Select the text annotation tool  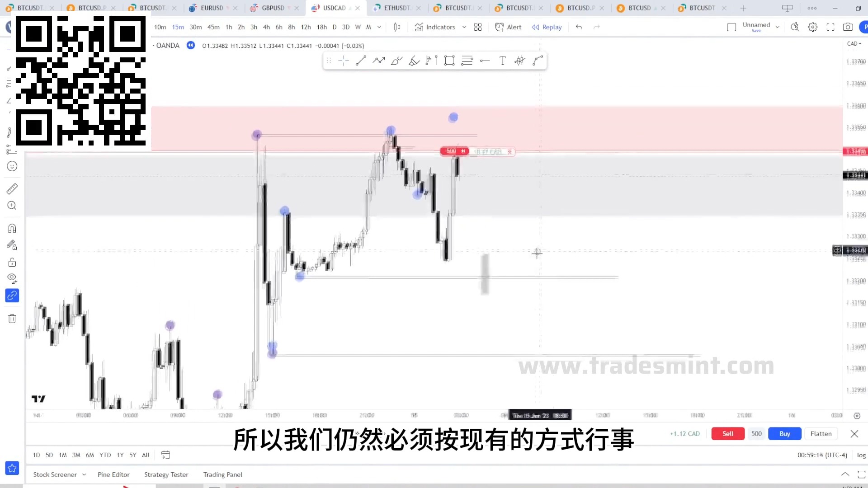tap(502, 61)
